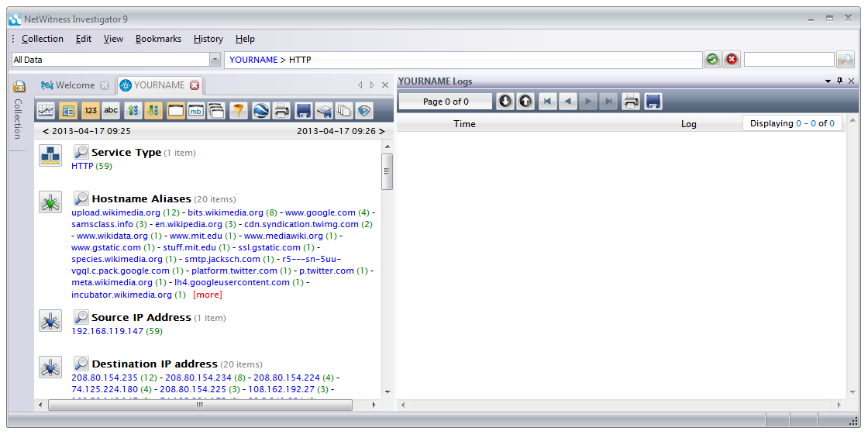Open the History menu
The height and width of the screenshot is (438, 868).
(208, 39)
